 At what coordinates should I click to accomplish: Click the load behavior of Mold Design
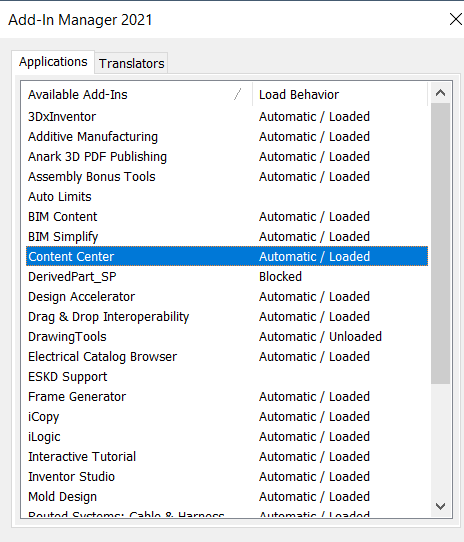pyautogui.click(x=314, y=497)
